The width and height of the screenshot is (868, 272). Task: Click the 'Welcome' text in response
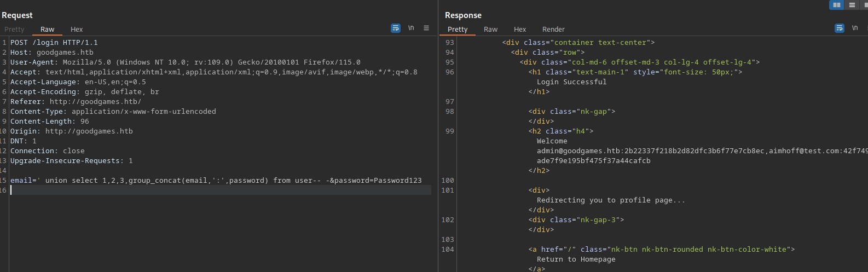(552, 141)
